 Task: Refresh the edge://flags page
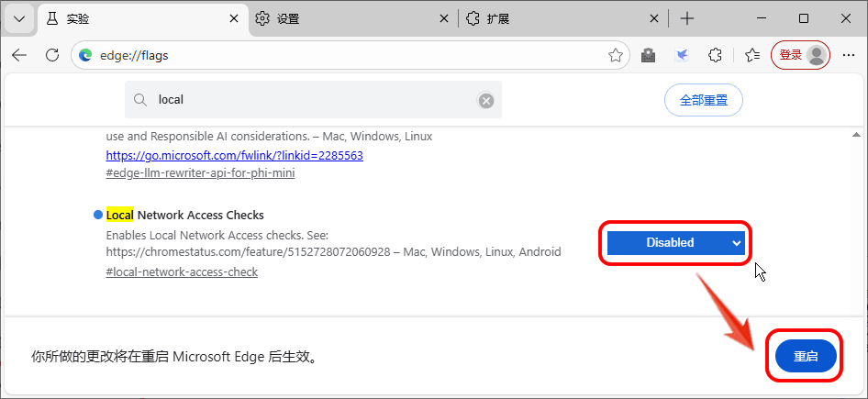click(x=51, y=55)
